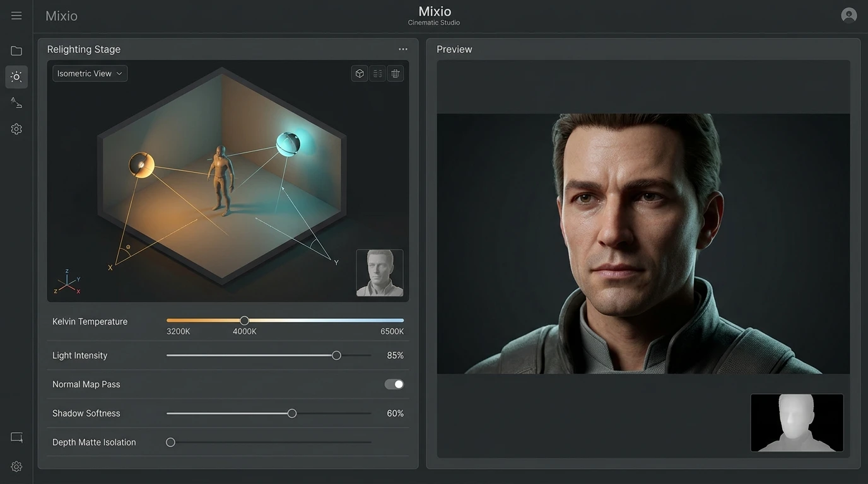868x484 pixels.
Task: Select the axis transform icon in sidebar
Action: [x=16, y=103]
